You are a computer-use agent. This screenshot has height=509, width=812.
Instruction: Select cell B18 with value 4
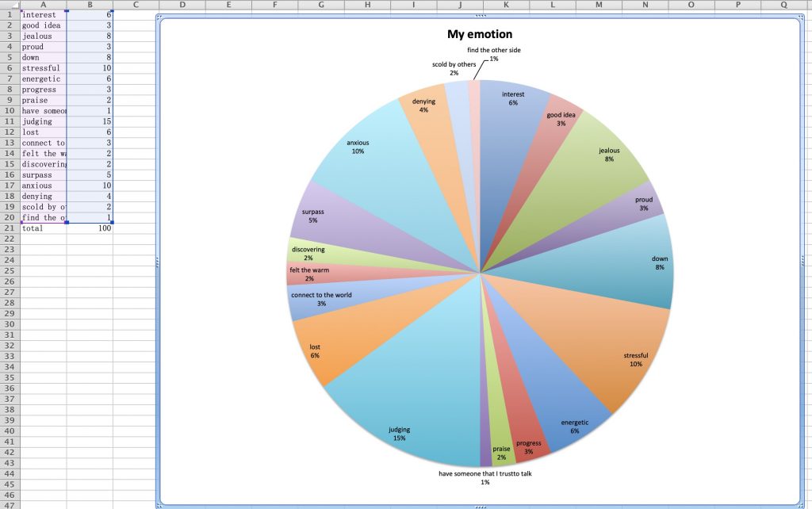[x=90, y=197]
